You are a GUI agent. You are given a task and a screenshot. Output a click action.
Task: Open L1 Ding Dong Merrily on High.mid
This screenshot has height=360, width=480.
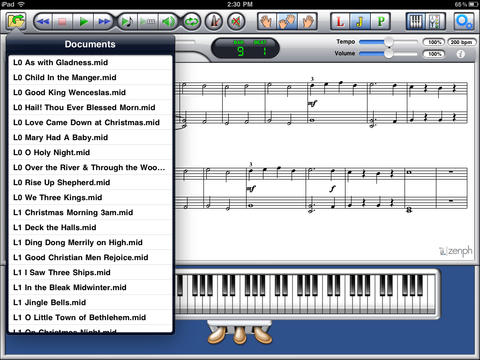(90, 242)
